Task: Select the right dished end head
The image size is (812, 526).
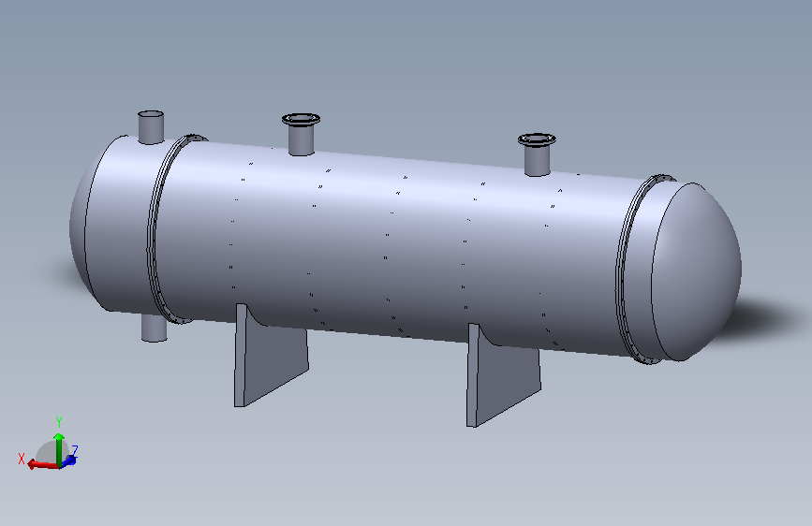Action: tap(699, 271)
